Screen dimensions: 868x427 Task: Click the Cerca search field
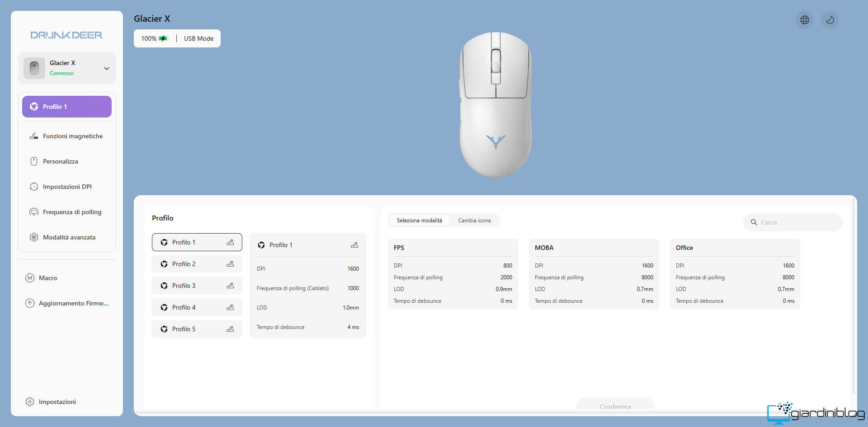point(793,222)
